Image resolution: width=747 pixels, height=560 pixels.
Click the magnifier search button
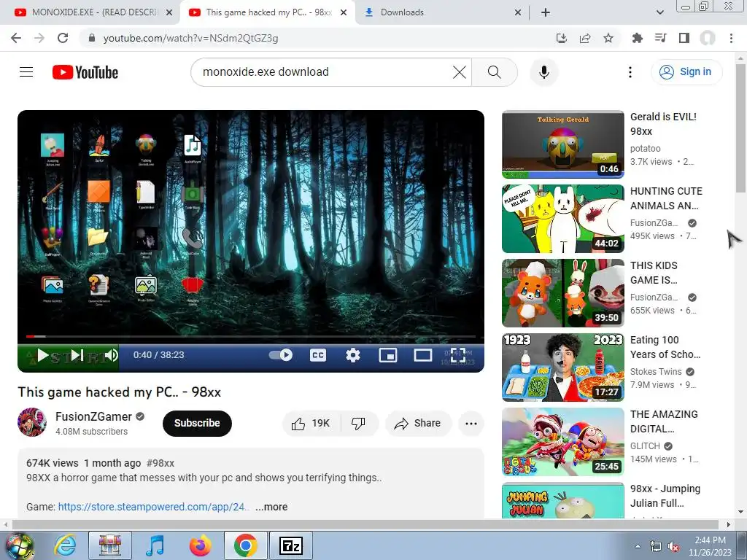point(495,72)
